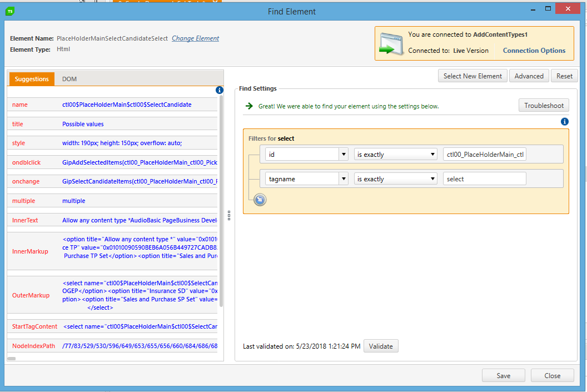Viewport: 587px width, 392px height.
Task: Click the Troubleshoot button
Action: pyautogui.click(x=544, y=105)
